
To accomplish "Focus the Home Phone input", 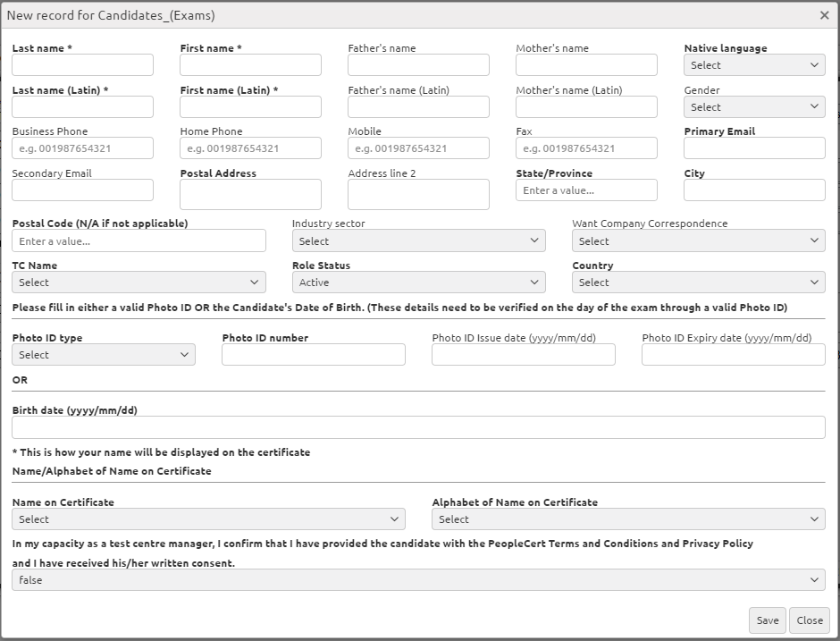I will [251, 148].
